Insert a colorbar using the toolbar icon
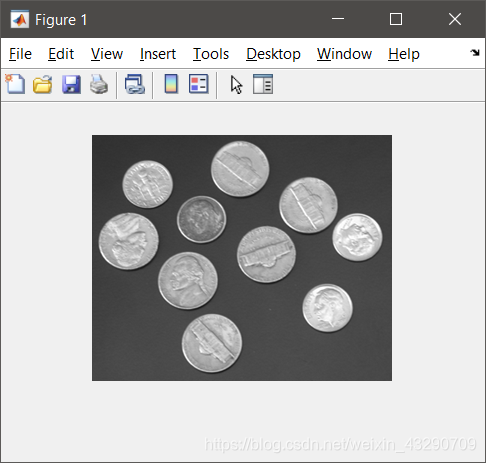Screen dimensions: 486x463 171,84
